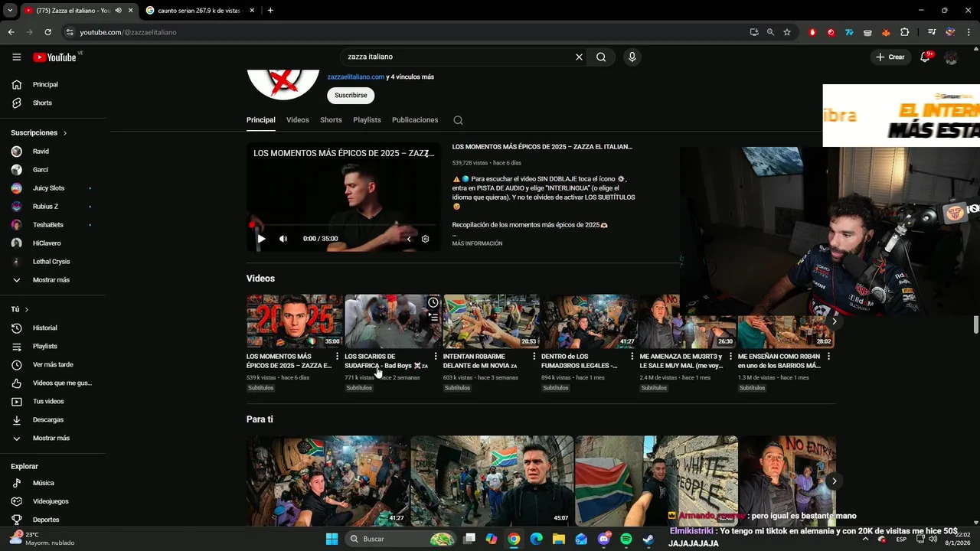Show next videos in Para ti row

(x=834, y=481)
